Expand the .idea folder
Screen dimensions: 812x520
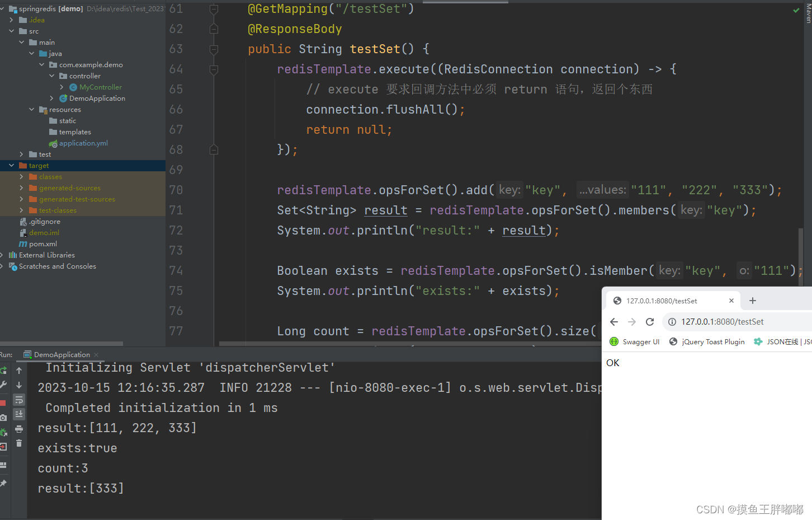point(12,20)
